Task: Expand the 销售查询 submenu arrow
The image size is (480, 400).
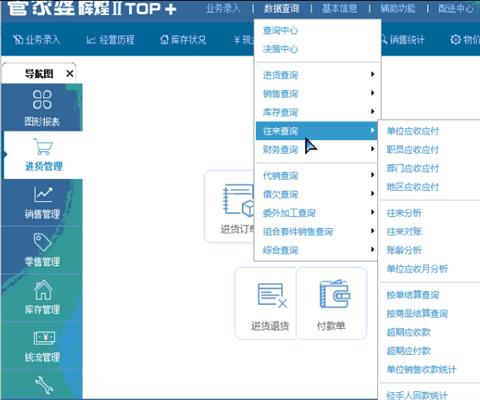Action: [373, 93]
